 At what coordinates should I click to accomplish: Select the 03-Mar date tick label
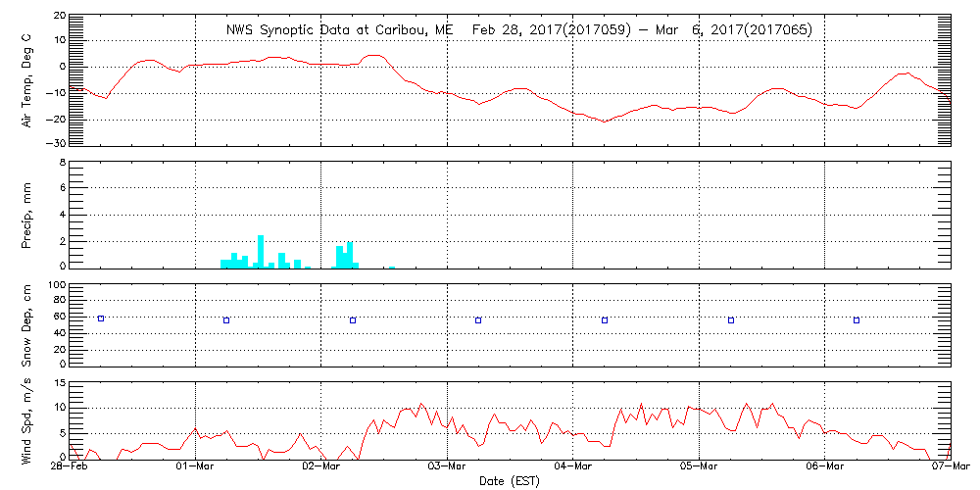[x=448, y=467]
